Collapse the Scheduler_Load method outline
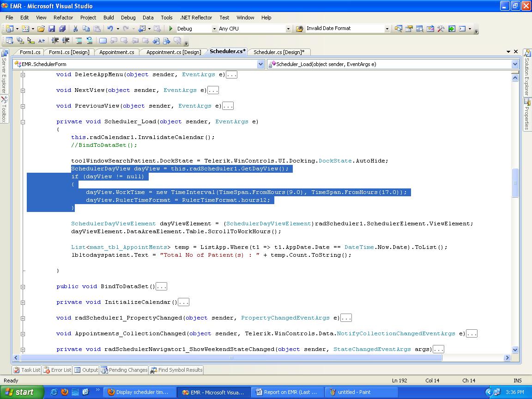Viewport: 532px width, 399px height. (x=23, y=122)
